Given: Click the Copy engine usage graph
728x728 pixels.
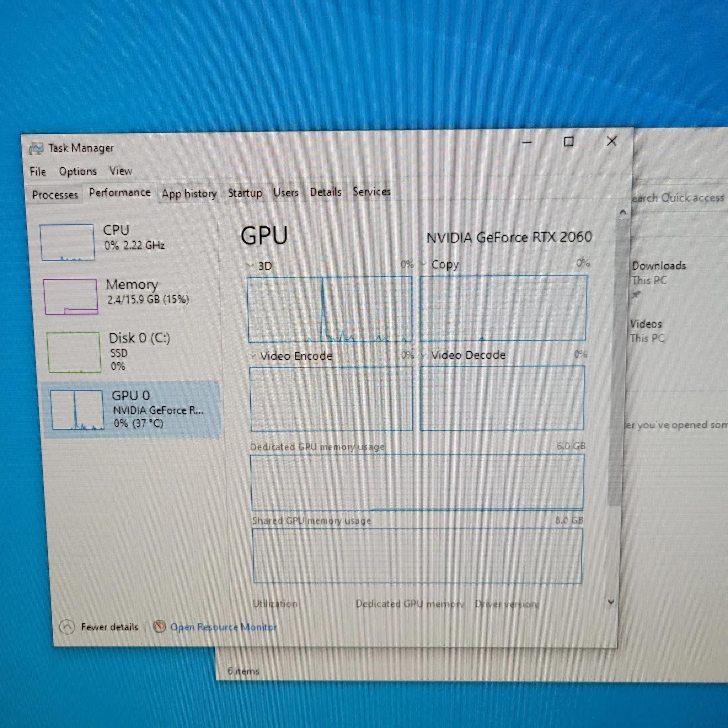Looking at the screenshot, I should pos(503,308).
